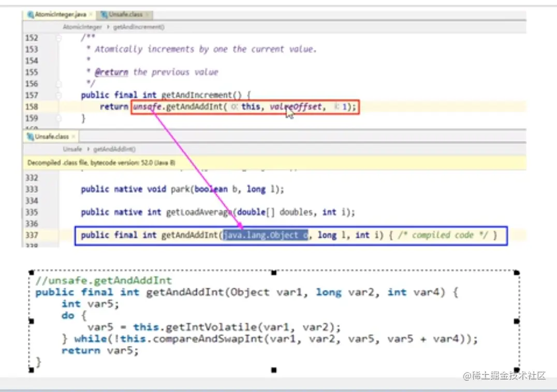Click line number 155 in the gutter
557x392 pixels.
pos(32,72)
